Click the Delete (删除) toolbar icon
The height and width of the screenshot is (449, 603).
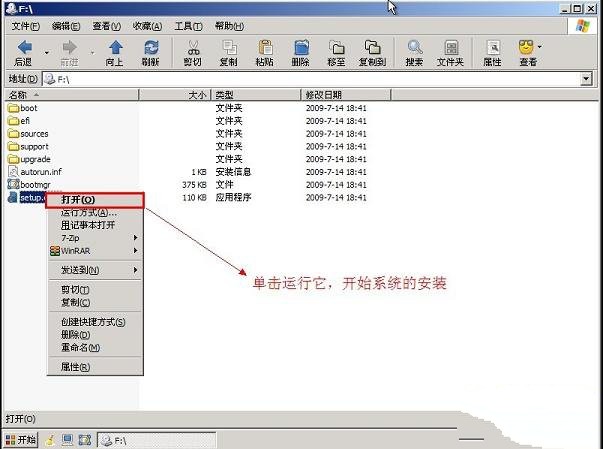[300, 48]
